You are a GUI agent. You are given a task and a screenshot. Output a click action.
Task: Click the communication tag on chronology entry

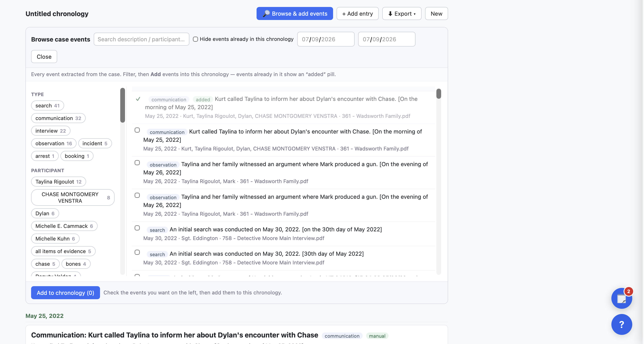click(342, 336)
